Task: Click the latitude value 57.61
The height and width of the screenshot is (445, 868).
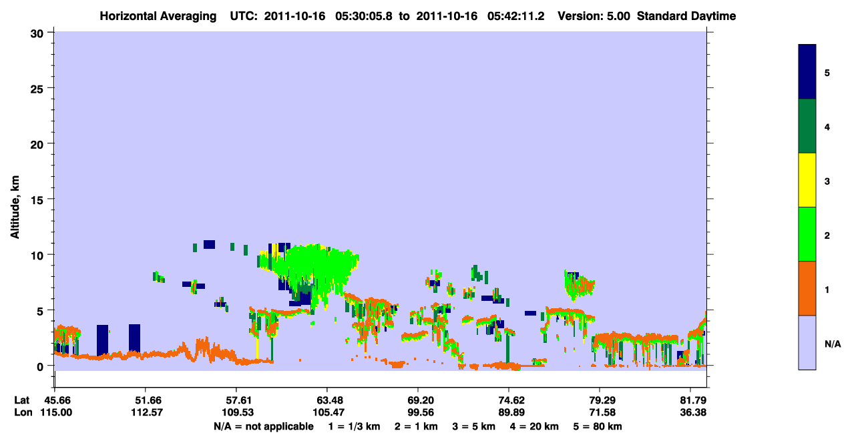Action: 236,400
